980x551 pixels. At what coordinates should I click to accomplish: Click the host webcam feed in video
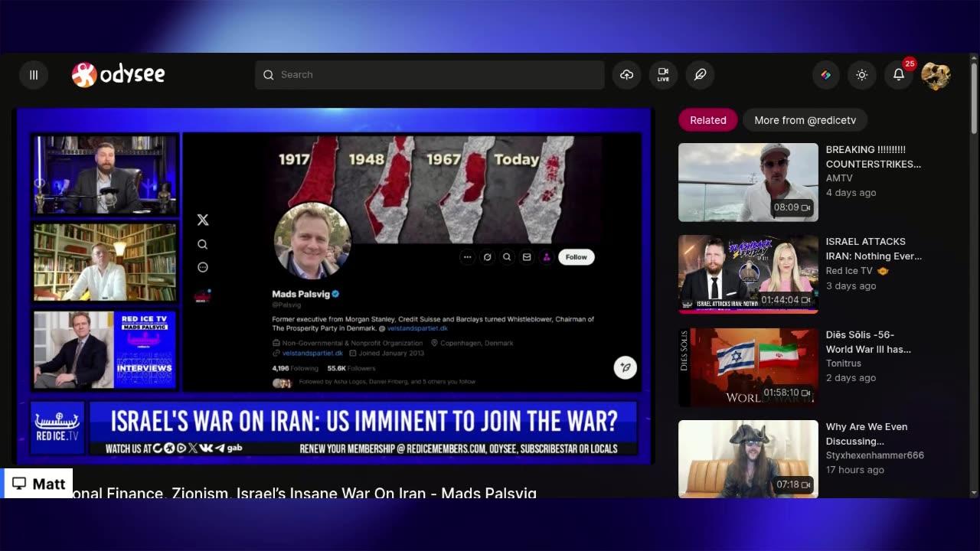(x=105, y=175)
